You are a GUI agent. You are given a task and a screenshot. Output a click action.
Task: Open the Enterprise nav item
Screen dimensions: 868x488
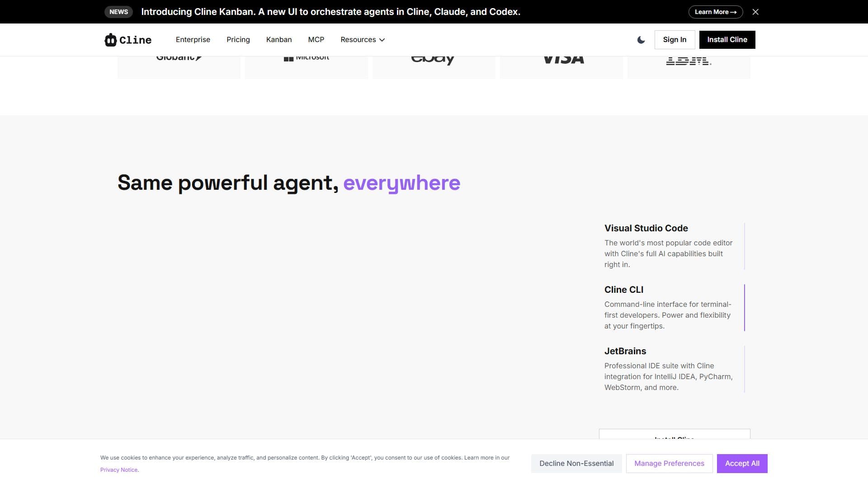(x=193, y=40)
